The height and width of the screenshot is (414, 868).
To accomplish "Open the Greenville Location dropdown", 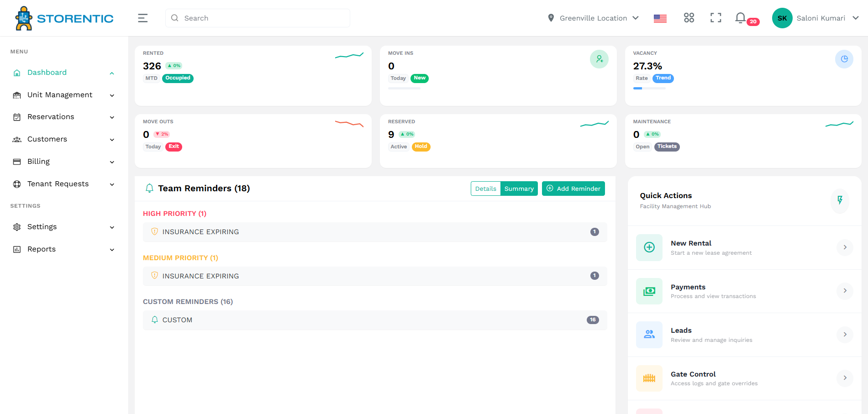I will [593, 18].
